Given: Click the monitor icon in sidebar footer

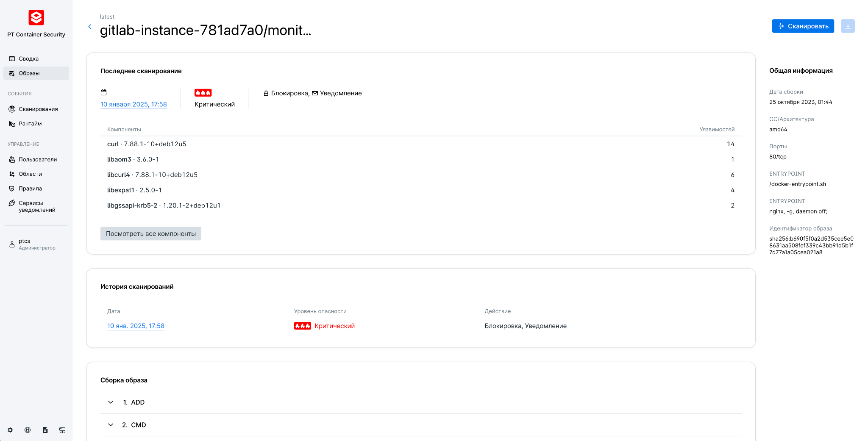Looking at the screenshot, I should (x=62, y=430).
